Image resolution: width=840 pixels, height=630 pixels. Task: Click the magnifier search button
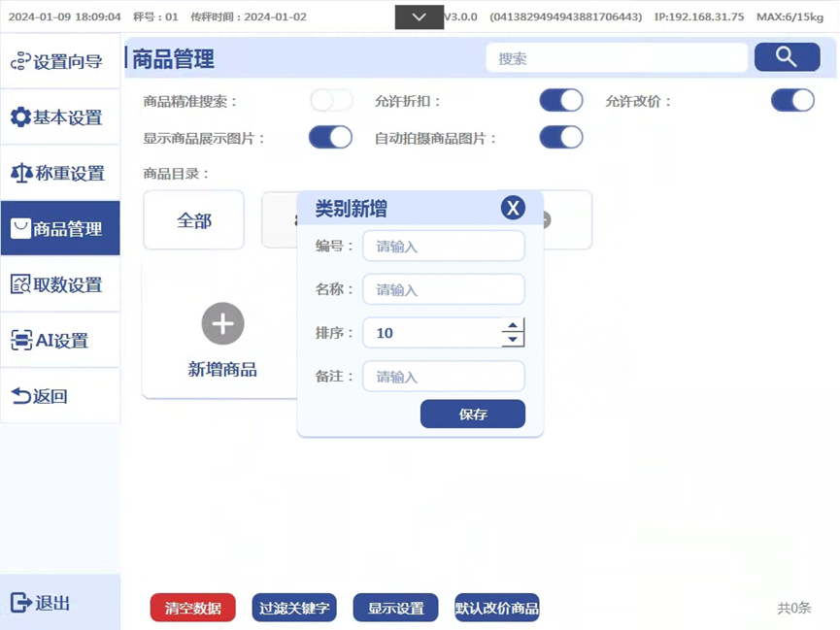pyautogui.click(x=787, y=58)
